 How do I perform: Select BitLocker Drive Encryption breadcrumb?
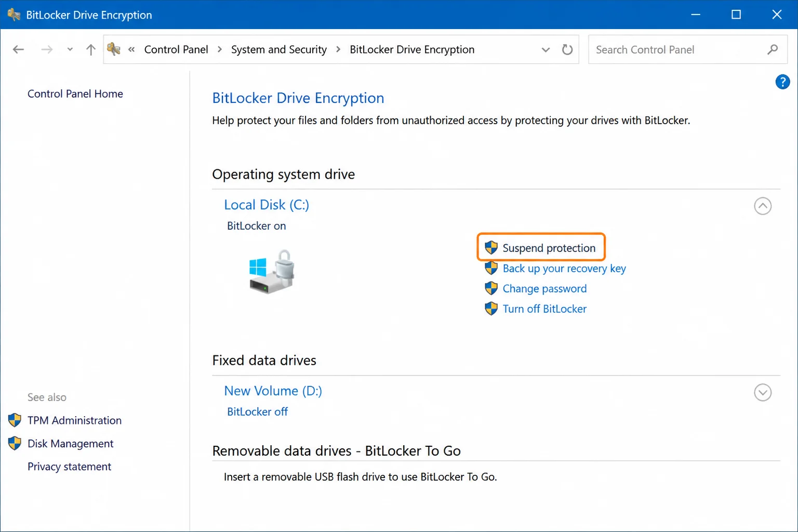412,49
